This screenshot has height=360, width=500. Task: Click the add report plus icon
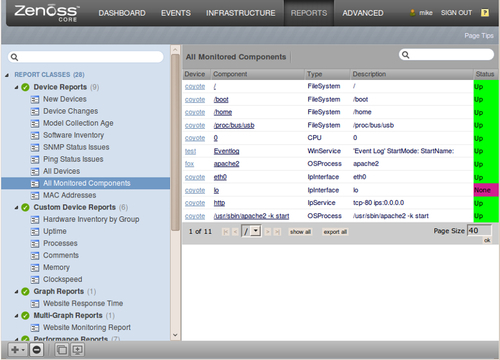tap(15, 350)
